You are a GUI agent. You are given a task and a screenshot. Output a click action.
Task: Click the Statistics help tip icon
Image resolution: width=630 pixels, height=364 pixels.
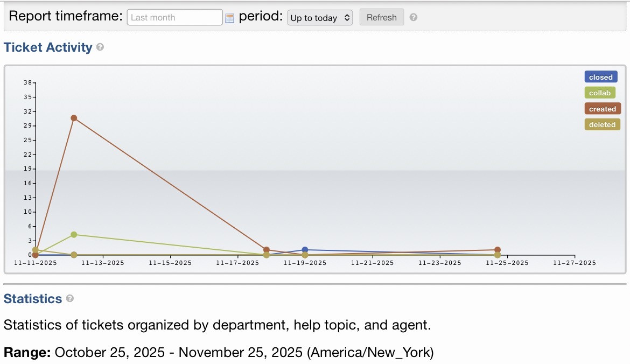70,299
